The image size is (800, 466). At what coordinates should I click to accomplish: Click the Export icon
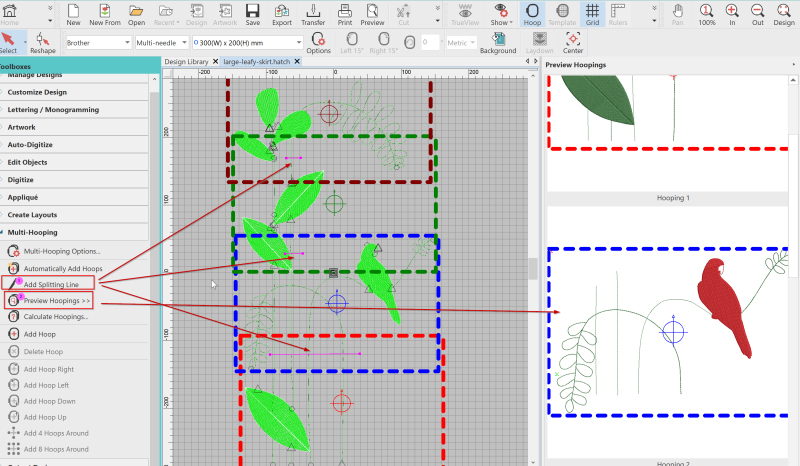(282, 14)
